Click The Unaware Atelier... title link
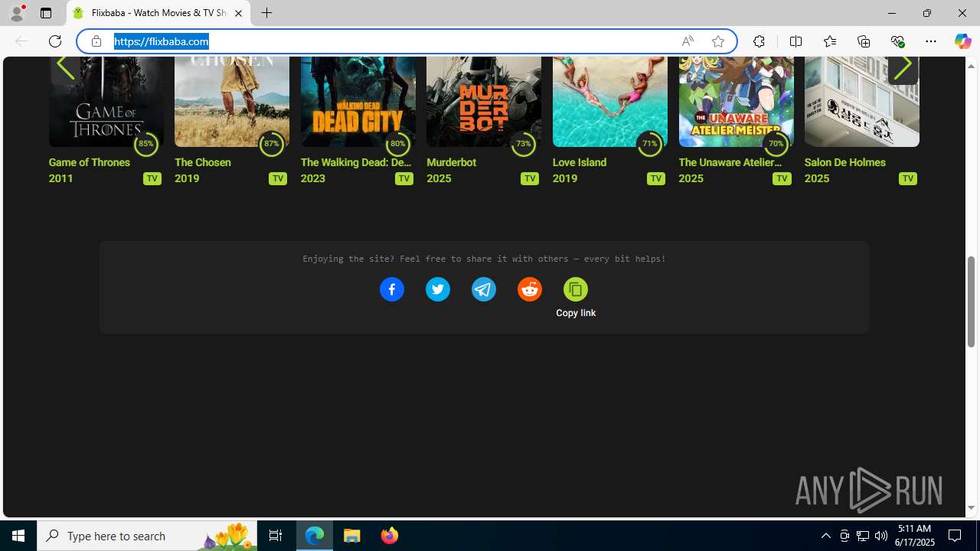The width and height of the screenshot is (980, 551). [x=730, y=162]
